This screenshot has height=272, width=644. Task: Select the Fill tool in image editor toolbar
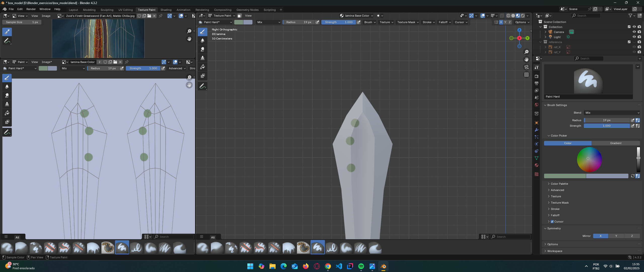[x=7, y=113]
